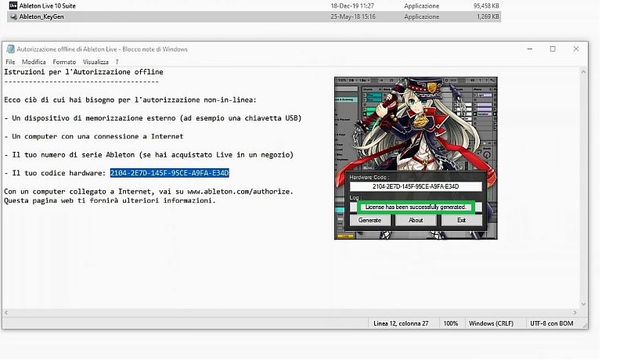Open the ? help menu
Viewport: 638px width, 364px height.
click(x=117, y=62)
